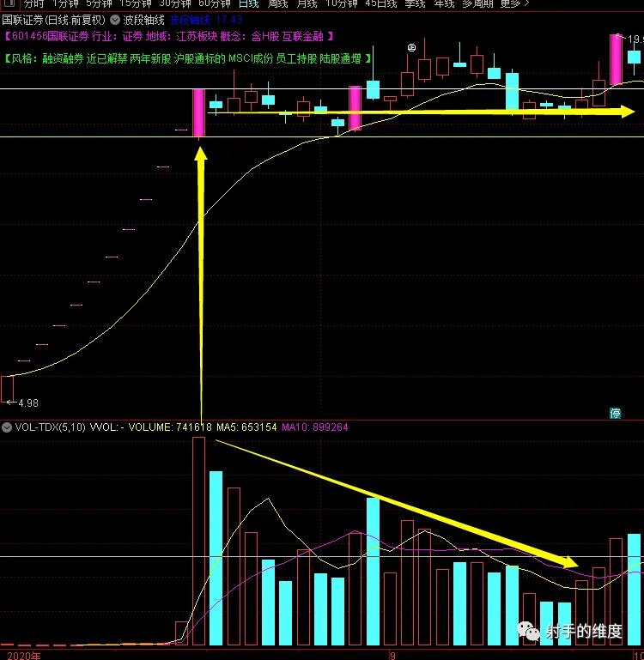Click the 4.98 lowest price label
This screenshot has width=644, height=660.
pyautogui.click(x=28, y=403)
